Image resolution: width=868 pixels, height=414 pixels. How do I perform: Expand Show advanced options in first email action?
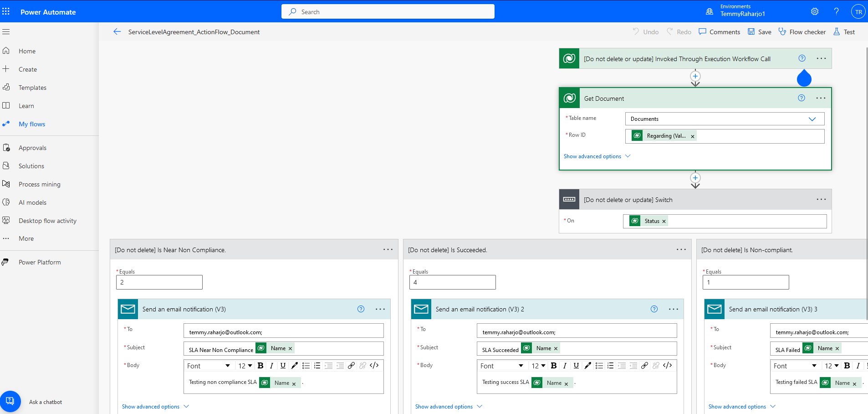coord(155,407)
